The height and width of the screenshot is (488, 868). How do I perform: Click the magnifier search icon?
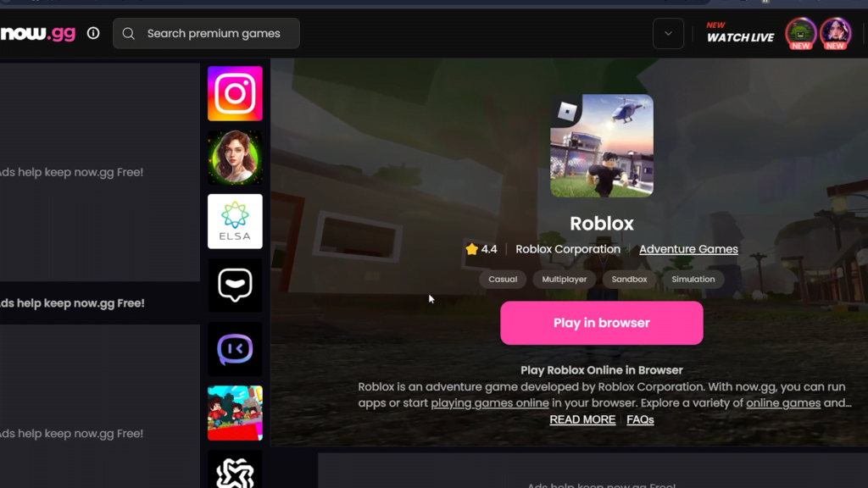(129, 34)
